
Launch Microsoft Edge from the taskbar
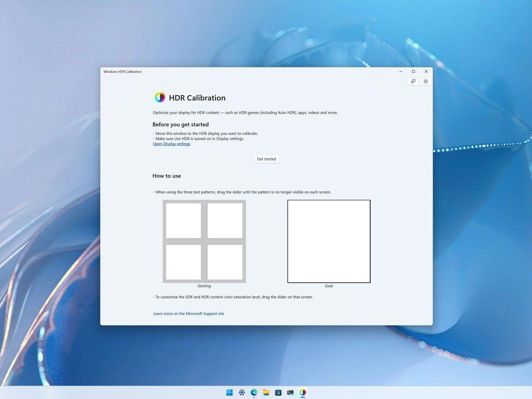coord(254,392)
